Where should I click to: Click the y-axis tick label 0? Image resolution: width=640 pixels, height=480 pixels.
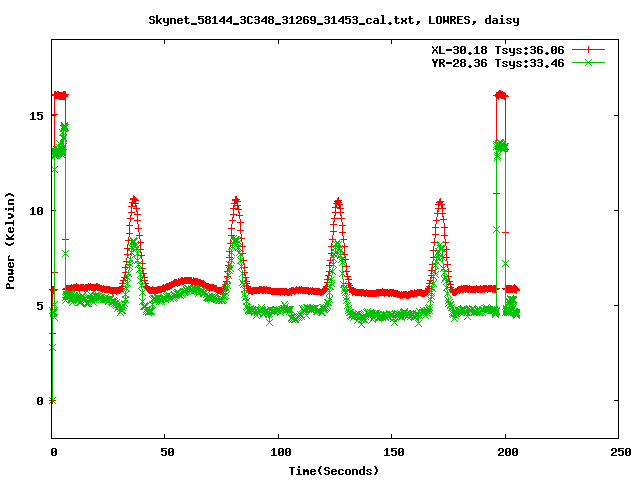(40, 401)
